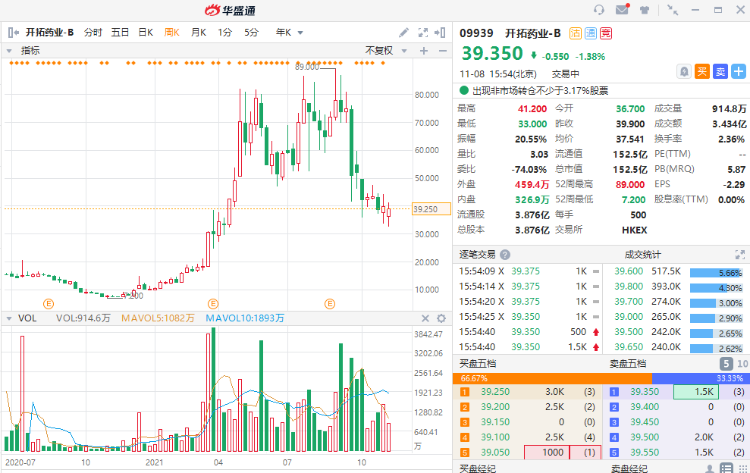Show 10 levels of order book
The height and width of the screenshot is (473, 750).
[742, 364]
